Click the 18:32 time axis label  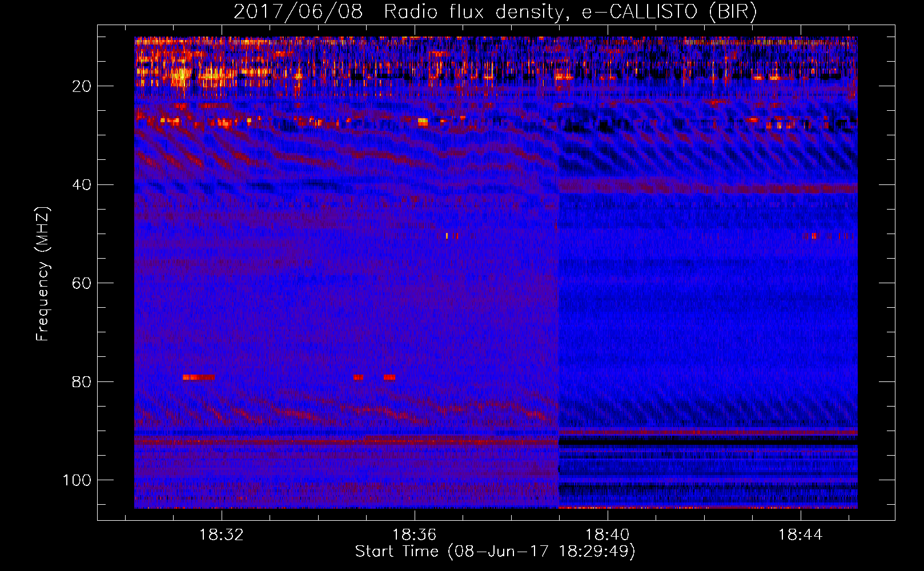(x=221, y=534)
